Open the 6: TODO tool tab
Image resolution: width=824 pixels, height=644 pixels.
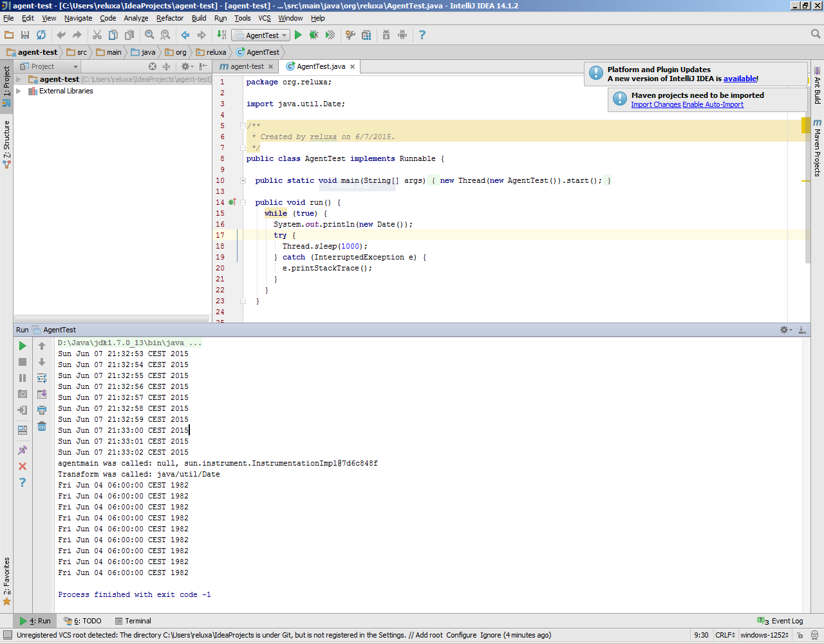click(83, 621)
